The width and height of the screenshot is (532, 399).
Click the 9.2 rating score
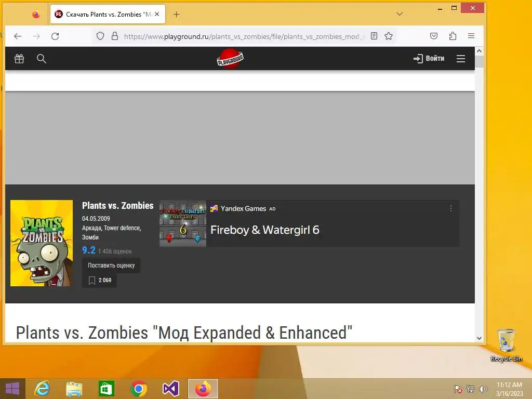88,250
